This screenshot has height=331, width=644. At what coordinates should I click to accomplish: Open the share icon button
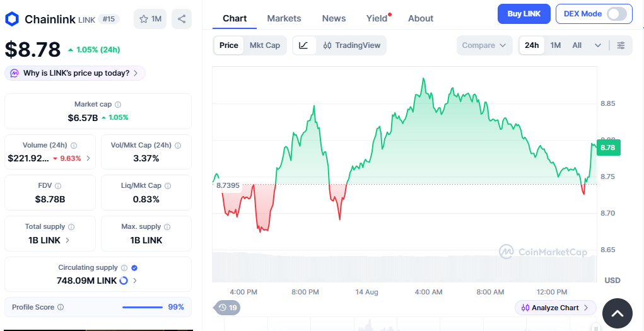click(x=182, y=19)
